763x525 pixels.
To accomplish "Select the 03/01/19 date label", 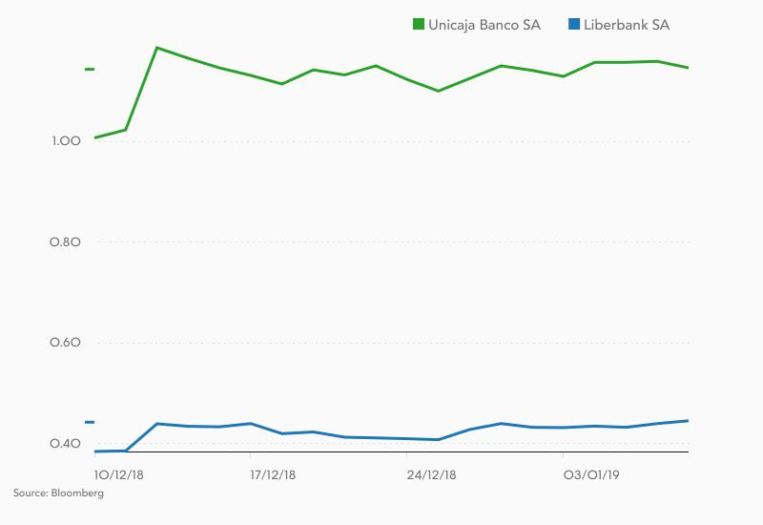I will (589, 472).
